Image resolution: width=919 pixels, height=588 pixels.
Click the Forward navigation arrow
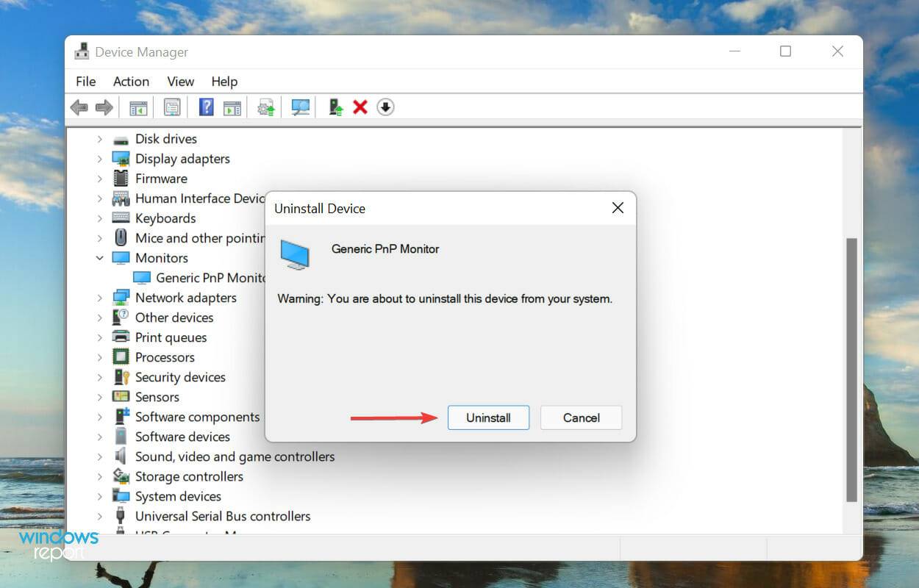tap(104, 107)
